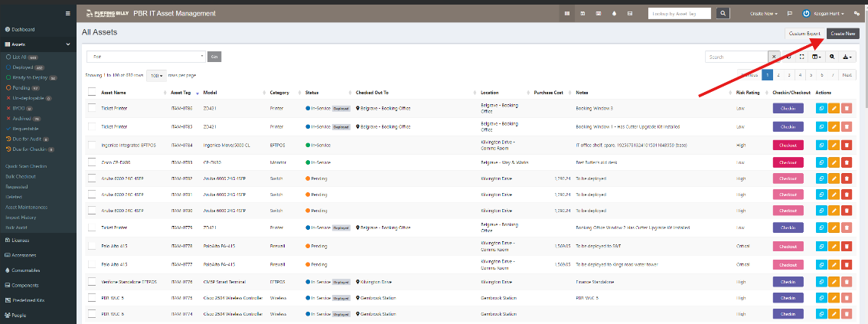Check the Palo Alto ITAM-0778 row checkbox

point(92,246)
